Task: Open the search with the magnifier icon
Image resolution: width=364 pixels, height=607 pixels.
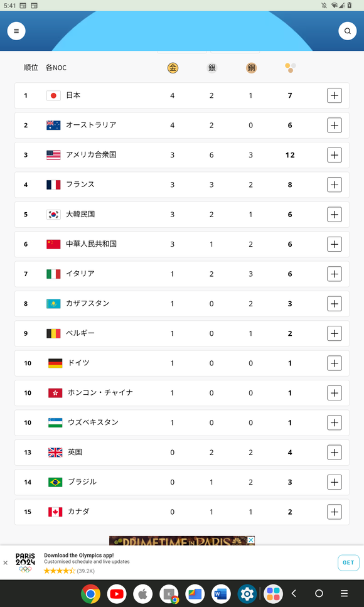Action: coord(348,31)
